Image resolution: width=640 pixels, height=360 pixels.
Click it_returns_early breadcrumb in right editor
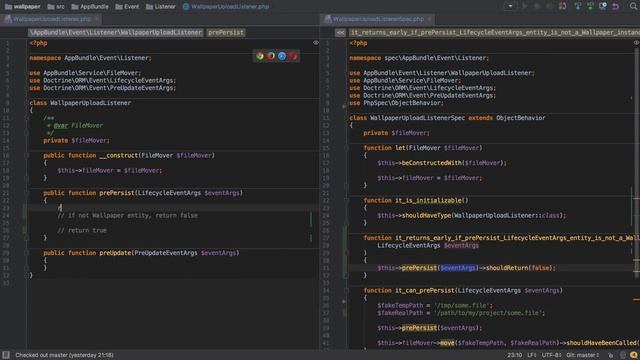(495, 32)
